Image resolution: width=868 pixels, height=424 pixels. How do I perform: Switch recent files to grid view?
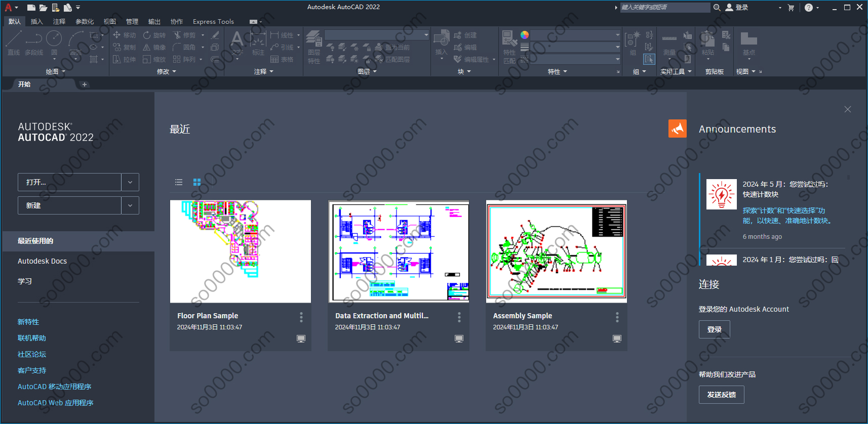(x=197, y=182)
